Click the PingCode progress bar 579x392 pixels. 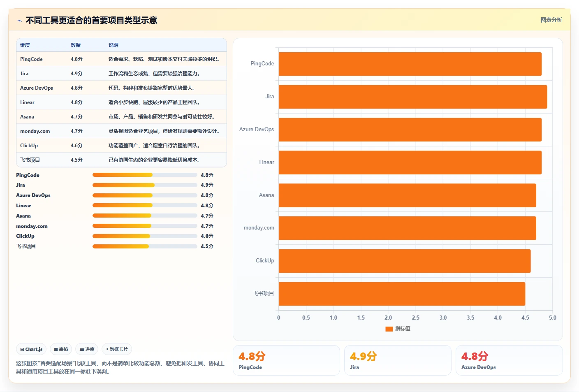[x=145, y=175]
